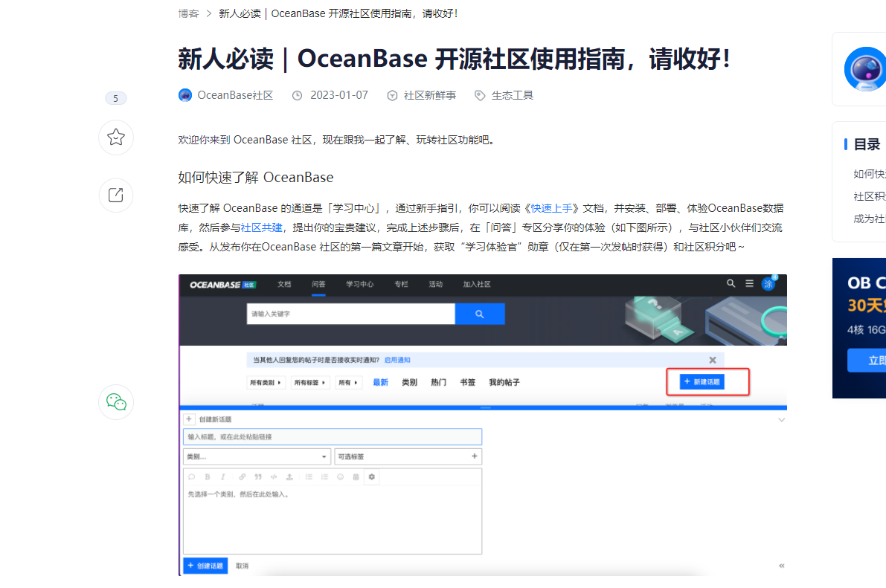Click the 启用通知 link in the notice bar
Viewport: 886px width, 588px height.
click(x=397, y=360)
